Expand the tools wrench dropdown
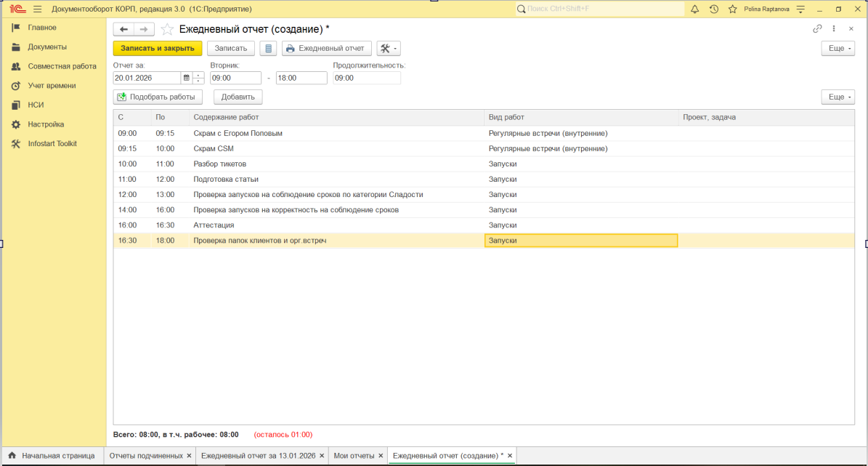The height and width of the screenshot is (466, 868). (389, 49)
